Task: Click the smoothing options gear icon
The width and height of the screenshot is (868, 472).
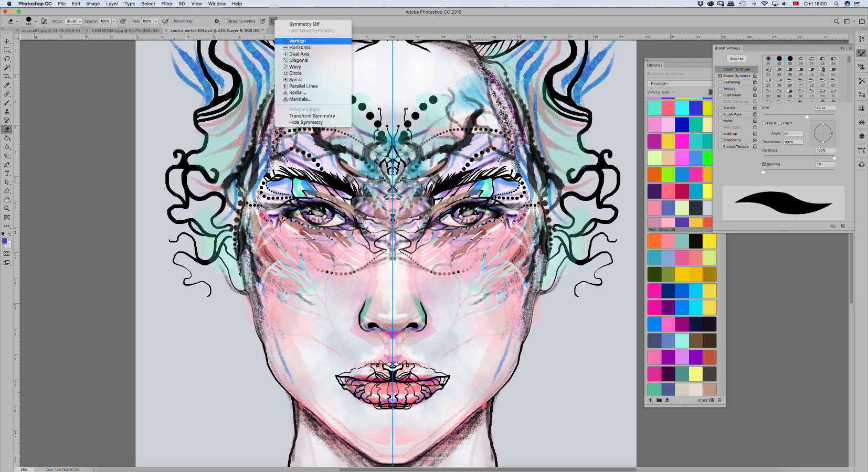Action: (x=217, y=22)
